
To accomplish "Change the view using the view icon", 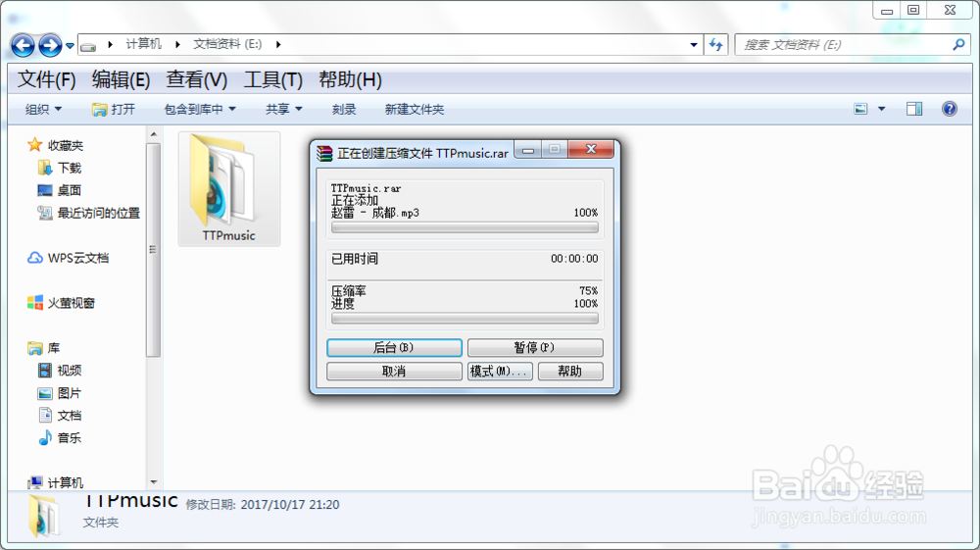I will 860,110.
